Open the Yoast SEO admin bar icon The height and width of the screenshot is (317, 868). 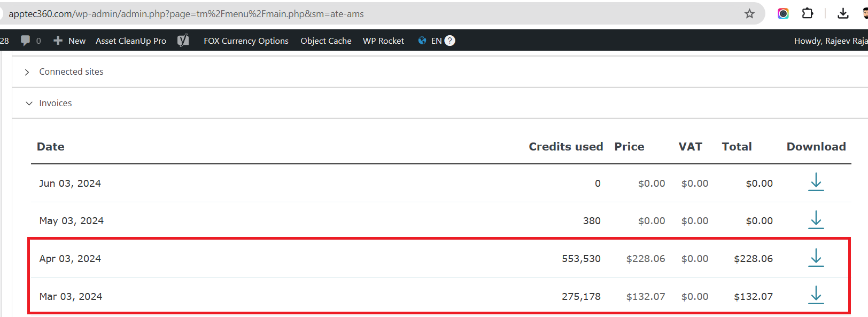tap(183, 41)
